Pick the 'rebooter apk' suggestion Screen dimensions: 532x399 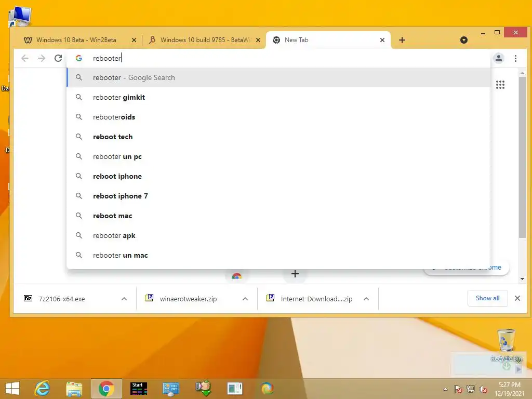coord(278,235)
